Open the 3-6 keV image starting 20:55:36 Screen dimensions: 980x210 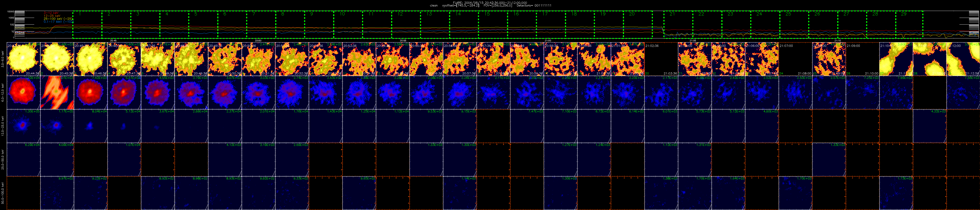(426, 59)
